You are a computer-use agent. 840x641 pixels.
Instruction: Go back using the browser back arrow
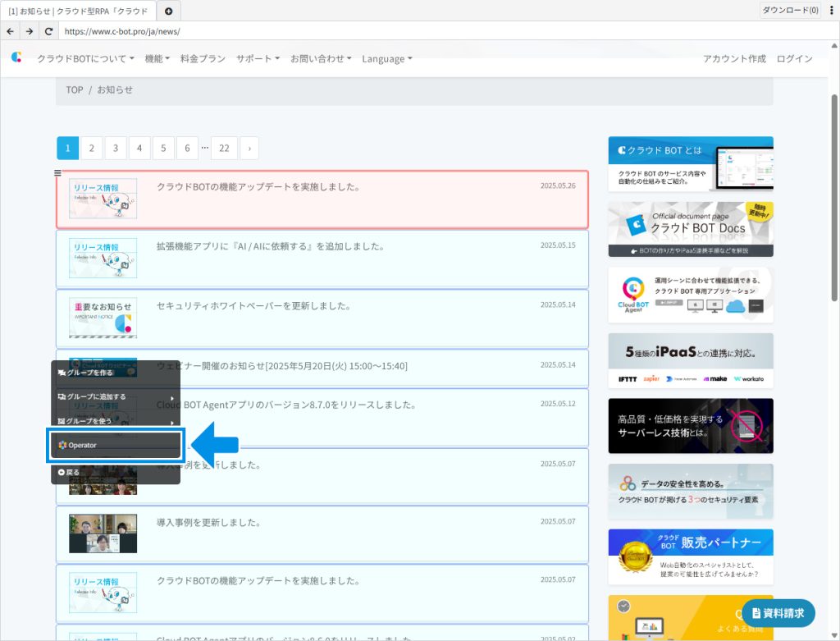[x=10, y=31]
